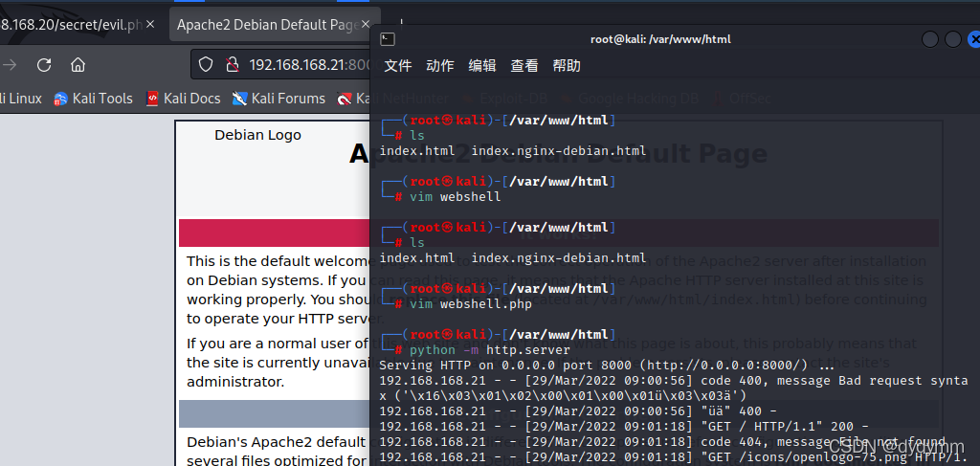Click the address bar showing 192.168.168.21
This screenshot has height=466, width=980.
tap(281, 64)
